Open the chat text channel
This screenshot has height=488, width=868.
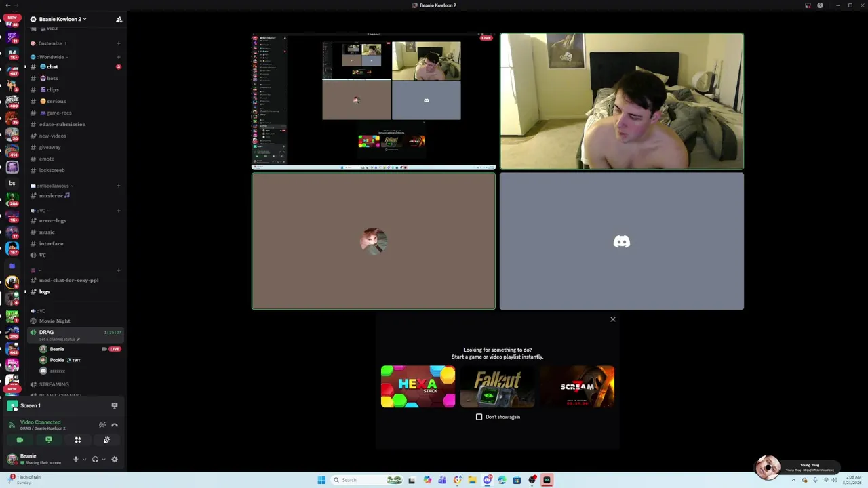pyautogui.click(x=75, y=66)
